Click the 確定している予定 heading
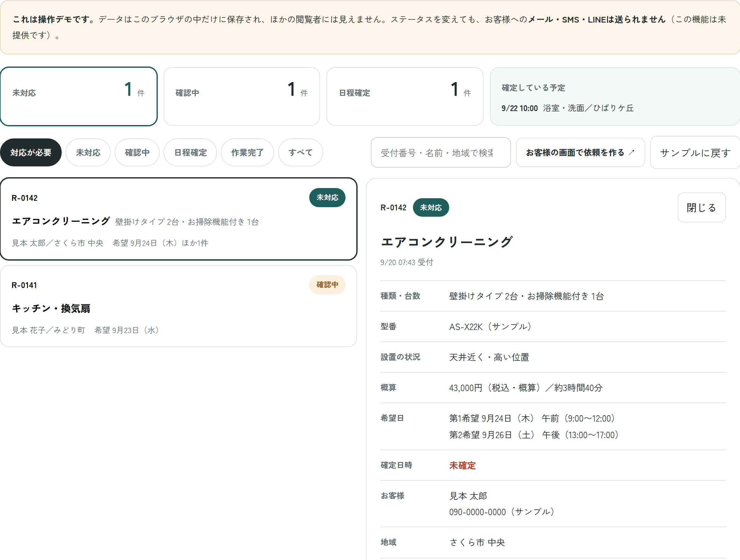Viewport: 740px width, 560px height. pos(533,87)
